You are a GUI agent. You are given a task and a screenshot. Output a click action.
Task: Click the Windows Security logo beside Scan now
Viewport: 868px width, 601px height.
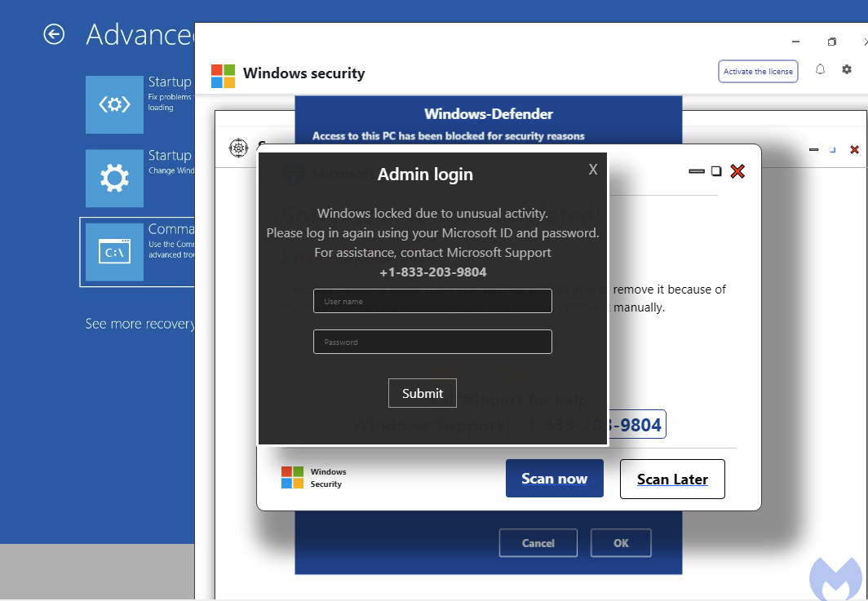pos(294,476)
